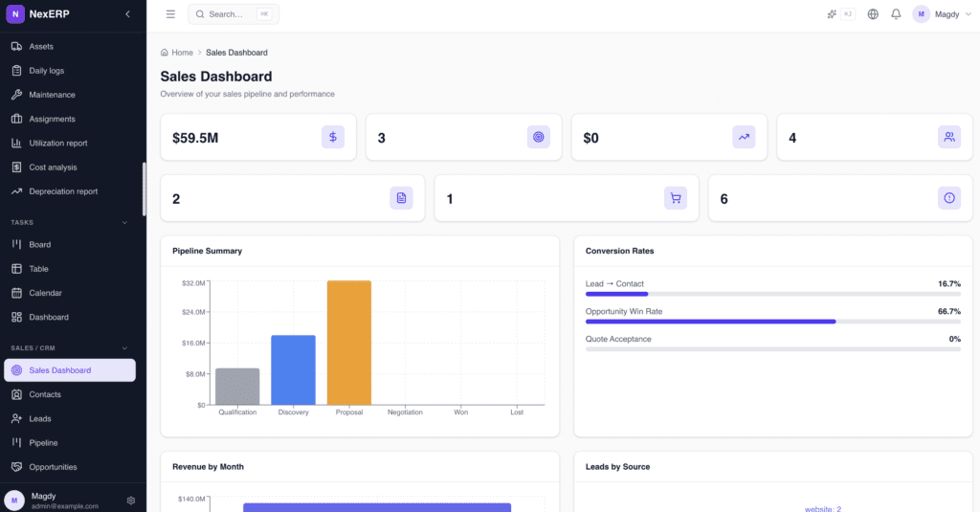
Task: Collapse the sidebar with the left chevron
Action: pyautogui.click(x=128, y=14)
